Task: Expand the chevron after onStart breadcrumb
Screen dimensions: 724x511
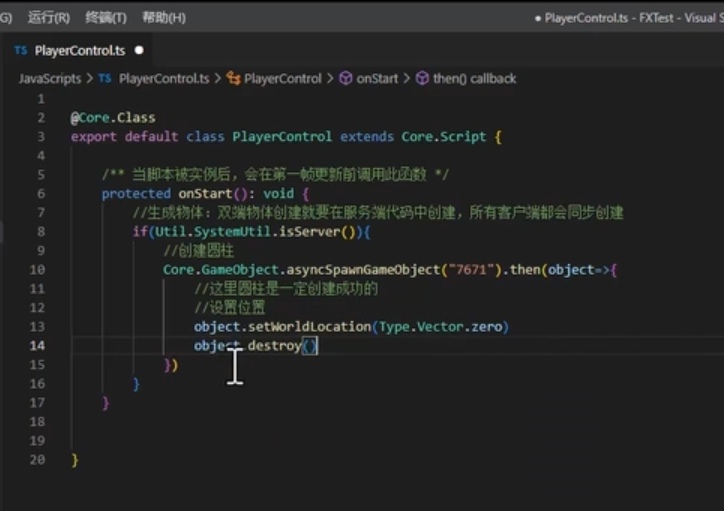Action: click(x=406, y=78)
